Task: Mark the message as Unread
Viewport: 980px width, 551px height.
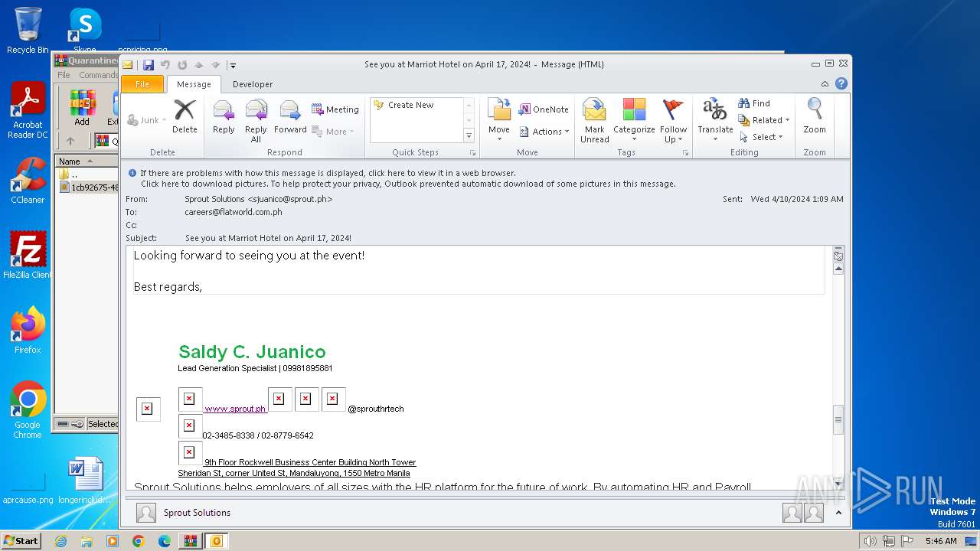Action: click(595, 121)
